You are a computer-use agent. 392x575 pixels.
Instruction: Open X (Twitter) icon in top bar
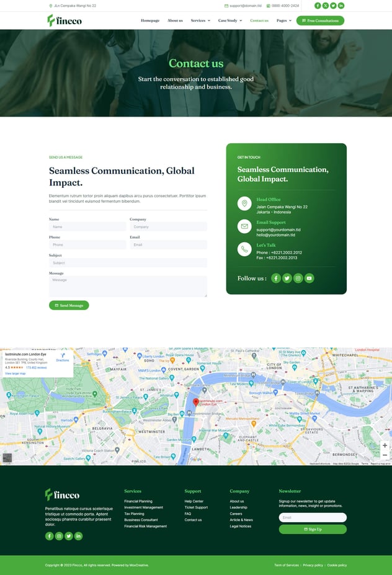click(x=325, y=6)
